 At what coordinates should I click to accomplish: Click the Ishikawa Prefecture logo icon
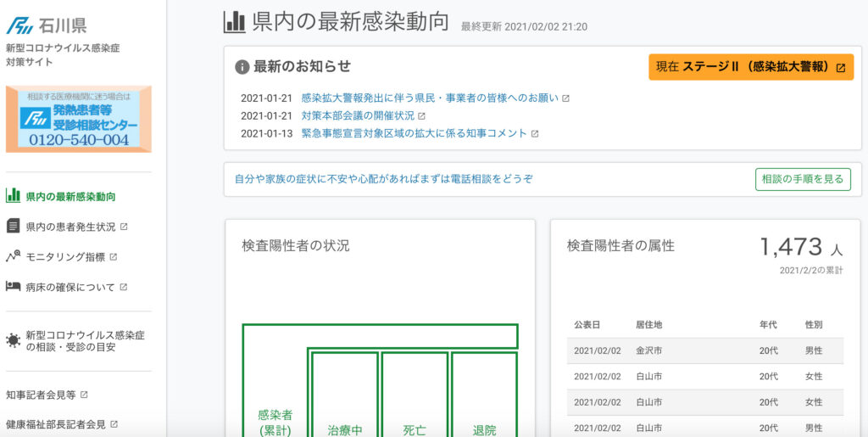[20, 25]
